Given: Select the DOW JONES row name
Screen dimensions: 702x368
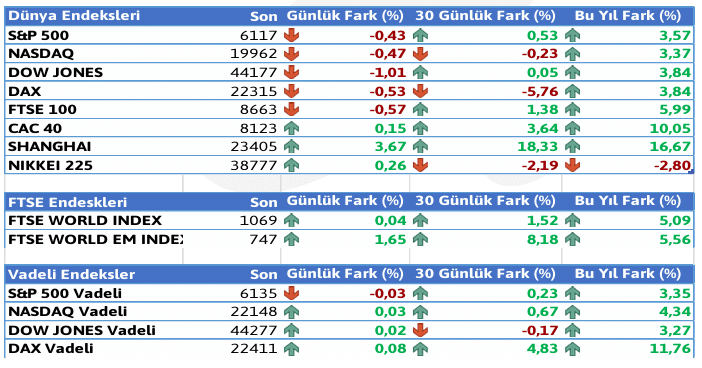Looking at the screenshot, I should pos(56,73).
